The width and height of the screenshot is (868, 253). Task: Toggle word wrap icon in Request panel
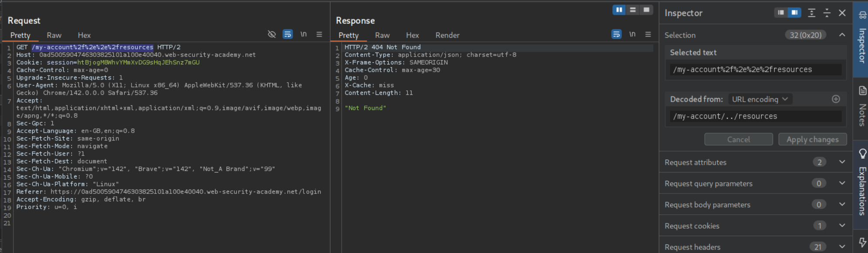287,34
